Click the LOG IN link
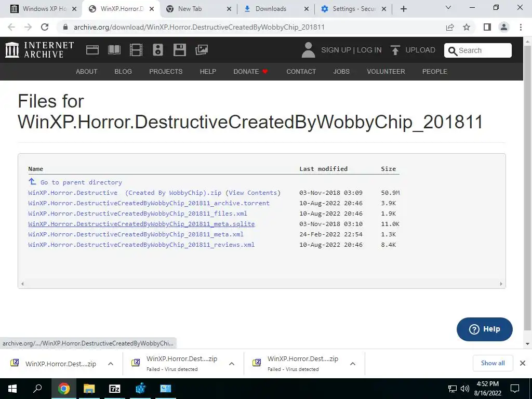Viewport: 532px width, 399px height. pos(369,50)
